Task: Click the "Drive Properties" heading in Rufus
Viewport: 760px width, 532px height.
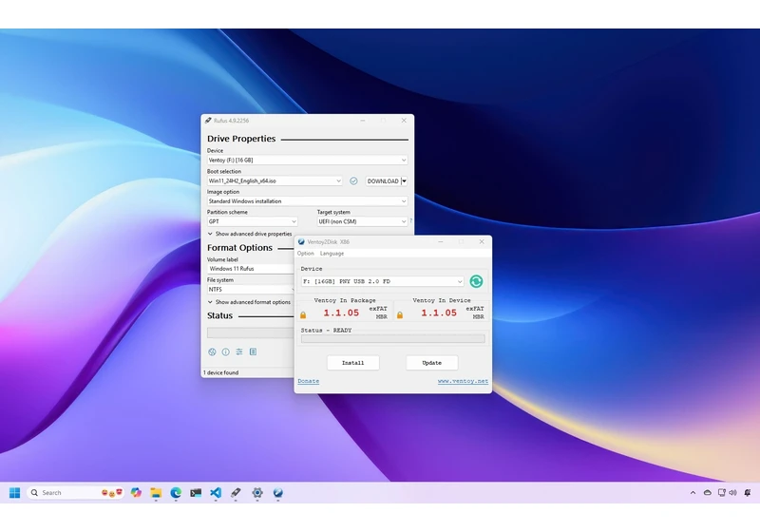Action: [x=241, y=139]
